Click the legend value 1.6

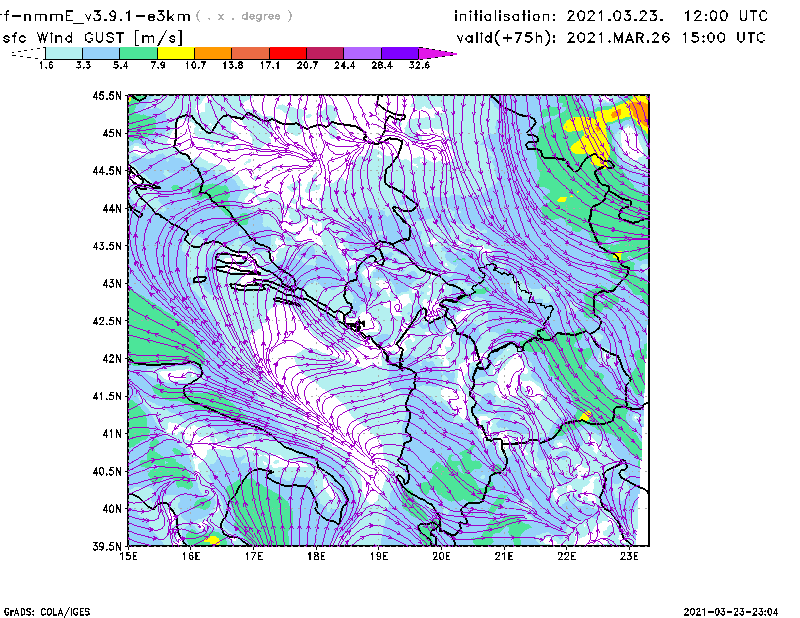46,65
